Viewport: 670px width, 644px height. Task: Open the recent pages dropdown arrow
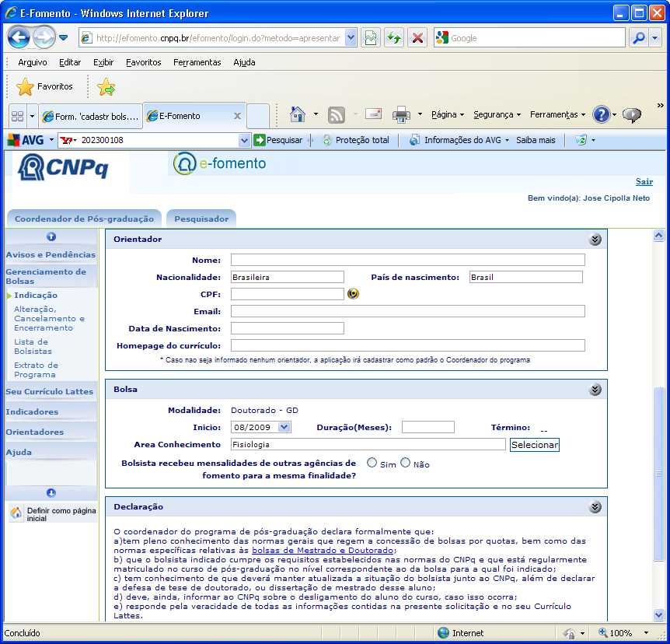pos(63,37)
